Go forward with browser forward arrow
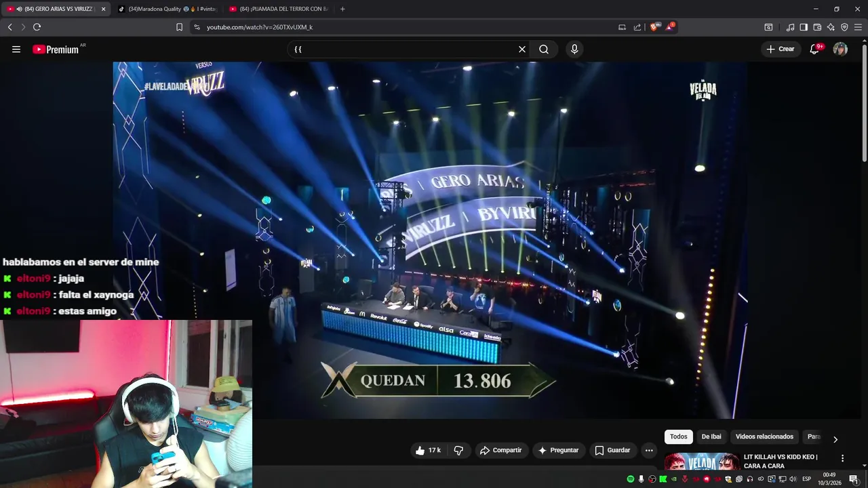The image size is (868, 488). pos(23,27)
